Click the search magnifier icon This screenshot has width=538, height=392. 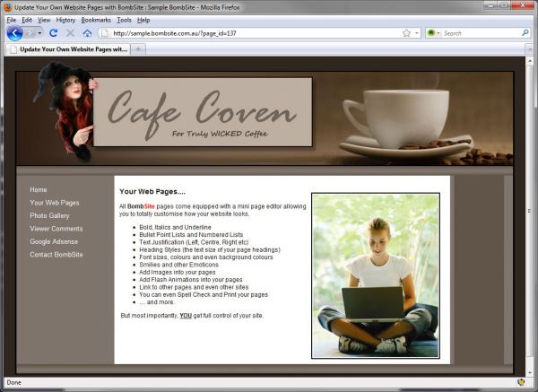525,33
